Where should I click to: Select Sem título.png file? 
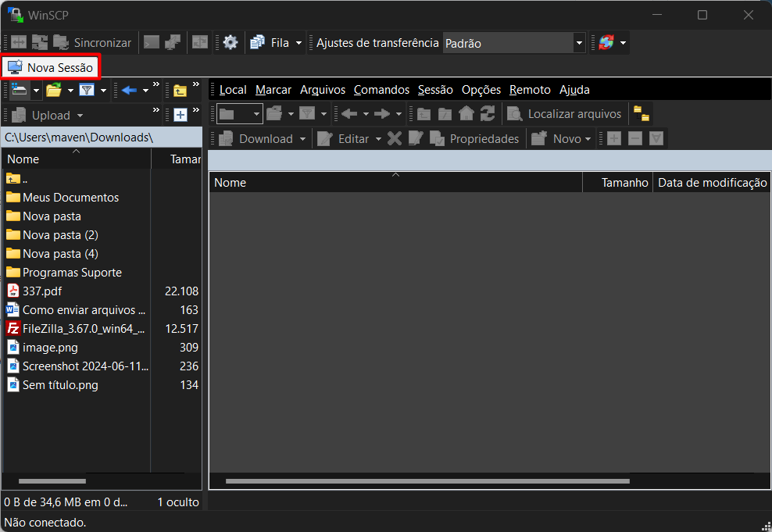pyautogui.click(x=52, y=384)
